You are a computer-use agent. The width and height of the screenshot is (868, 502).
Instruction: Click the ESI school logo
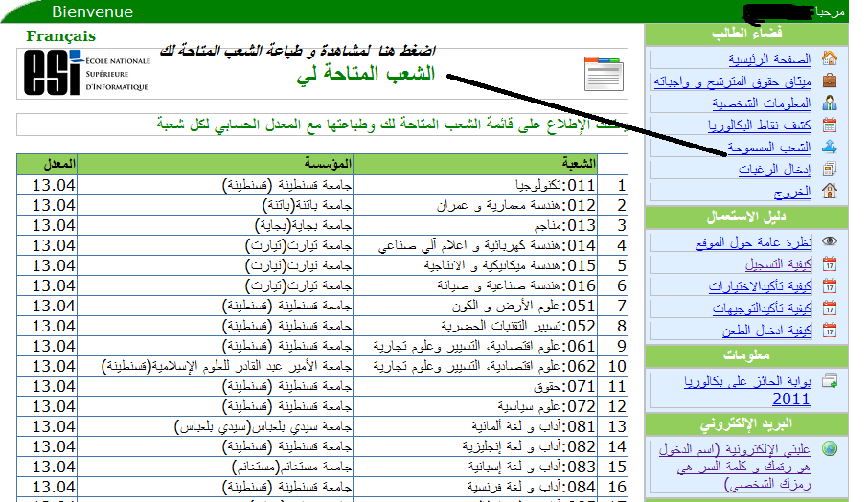87,73
